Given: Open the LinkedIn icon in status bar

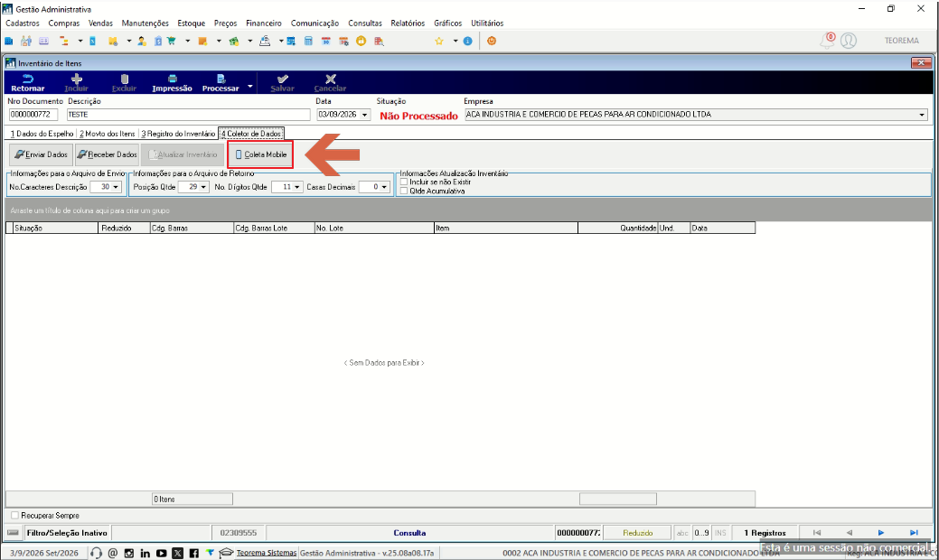Looking at the screenshot, I should tap(145, 553).
